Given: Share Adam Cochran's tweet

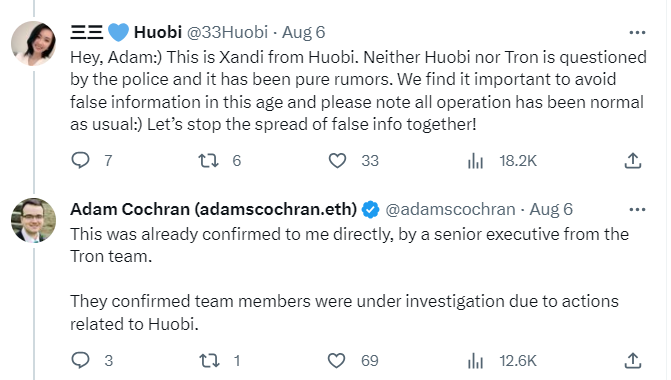Looking at the screenshot, I should (632, 360).
